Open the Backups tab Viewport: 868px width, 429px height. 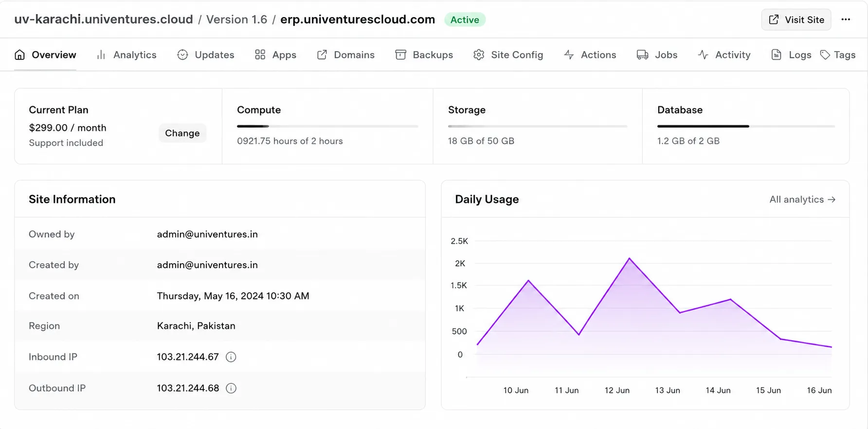[x=424, y=55]
